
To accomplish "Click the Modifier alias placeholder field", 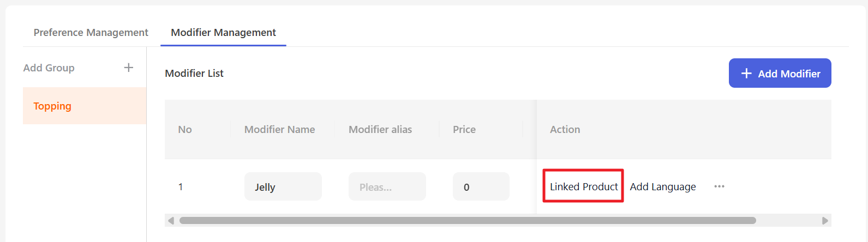I will (387, 186).
